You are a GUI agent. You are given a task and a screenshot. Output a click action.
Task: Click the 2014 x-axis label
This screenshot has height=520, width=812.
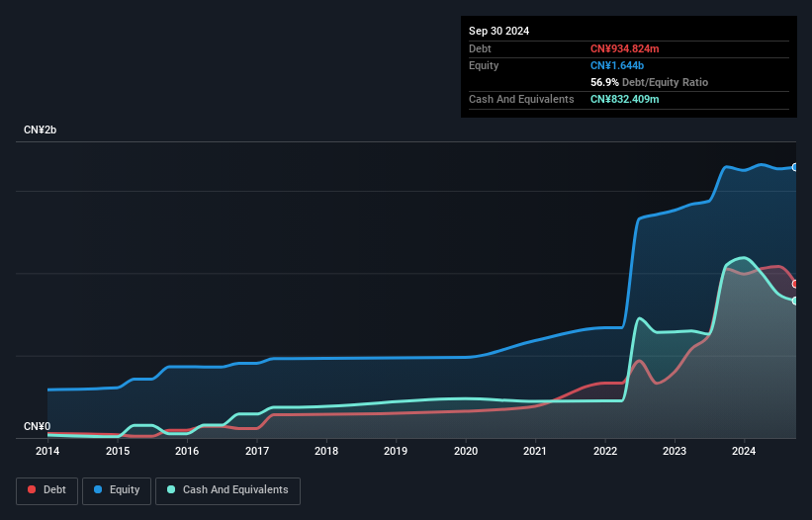click(x=47, y=451)
